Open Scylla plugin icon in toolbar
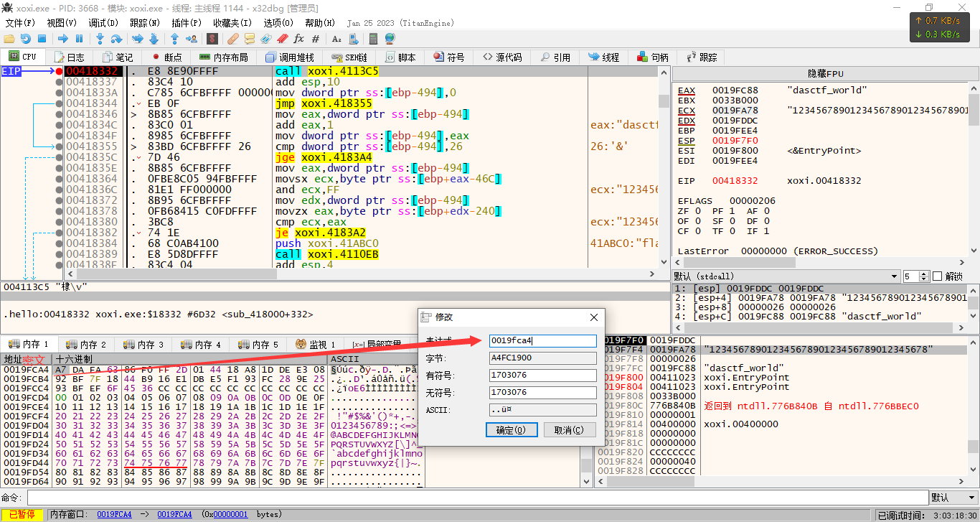This screenshot has width=980, height=522. pos(212,38)
